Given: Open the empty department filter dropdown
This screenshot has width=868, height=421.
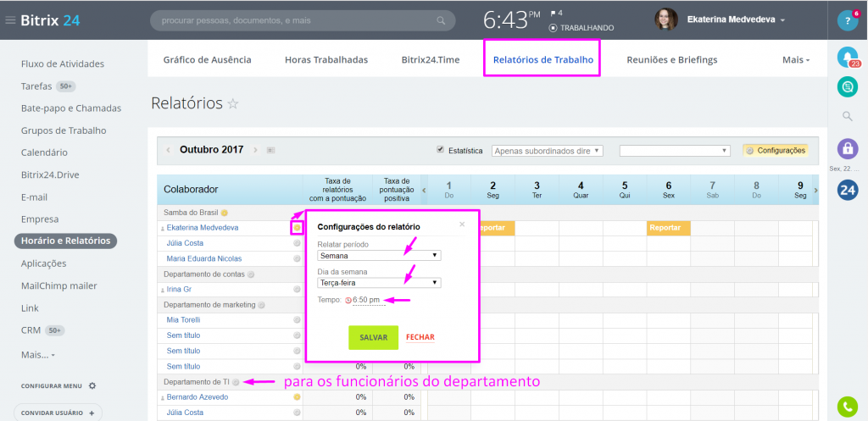Looking at the screenshot, I should (675, 151).
